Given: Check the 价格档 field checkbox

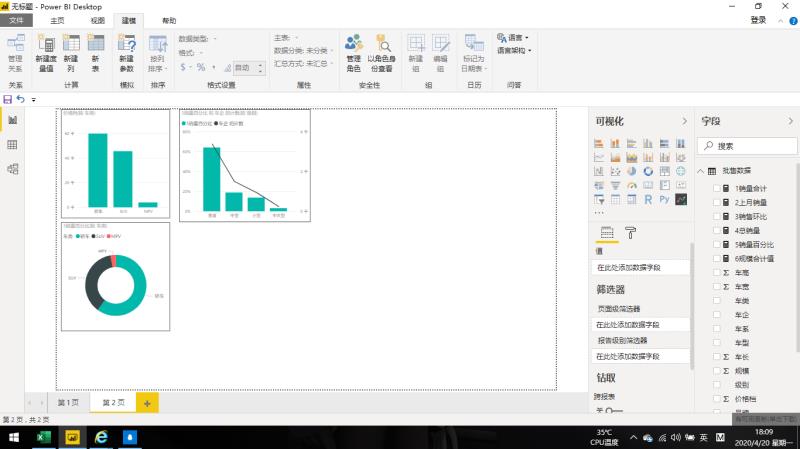Looking at the screenshot, I should click(x=717, y=399).
